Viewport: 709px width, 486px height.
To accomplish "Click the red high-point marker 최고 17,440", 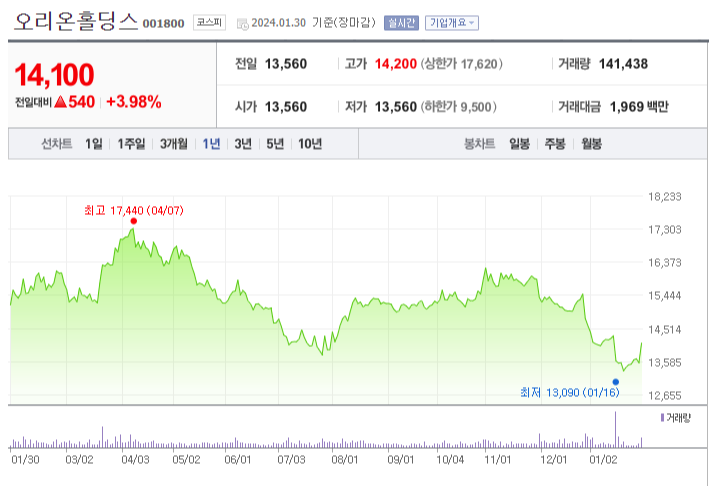I will point(133,221).
